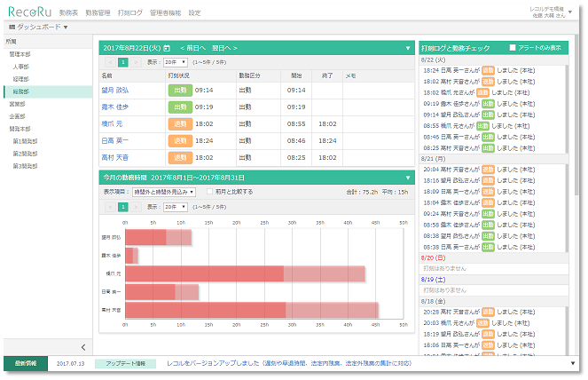The width and height of the screenshot is (588, 380).
Task: Open the 20件 rows dropdown in attendance table
Action: [x=176, y=62]
